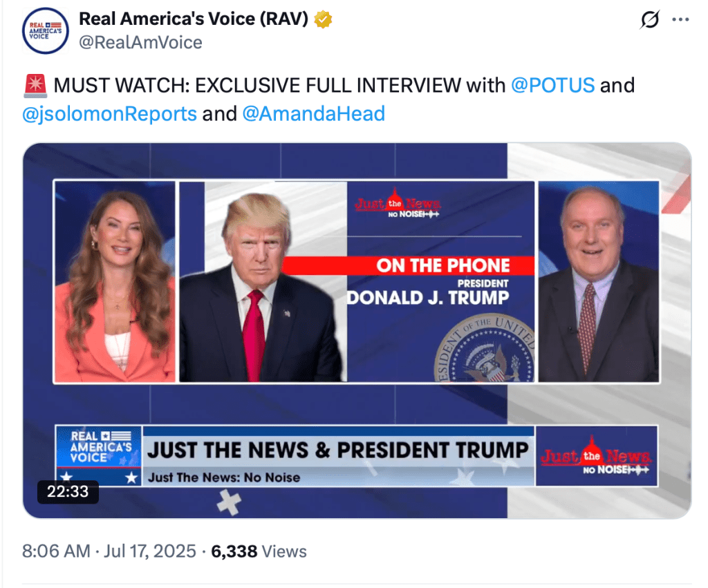Click the red siren emoji
708x588 pixels.
point(35,86)
